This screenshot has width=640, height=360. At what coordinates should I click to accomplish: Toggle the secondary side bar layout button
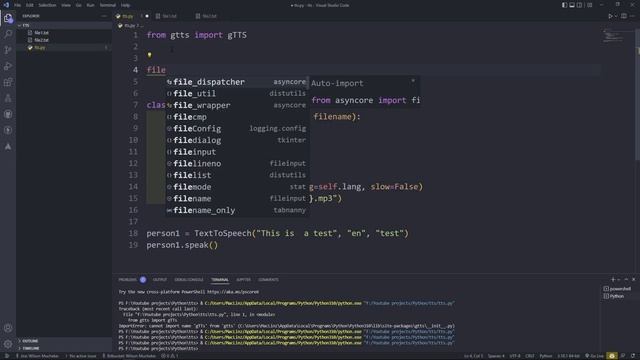point(579,5)
